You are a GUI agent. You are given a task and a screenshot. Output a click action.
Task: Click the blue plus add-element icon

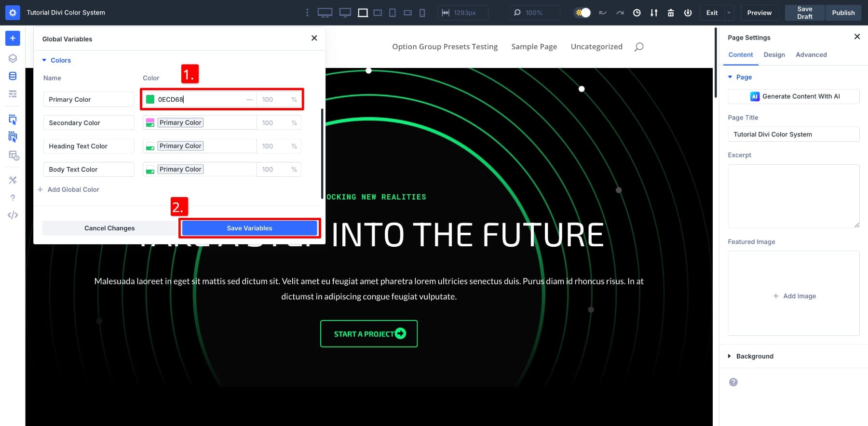coord(13,38)
